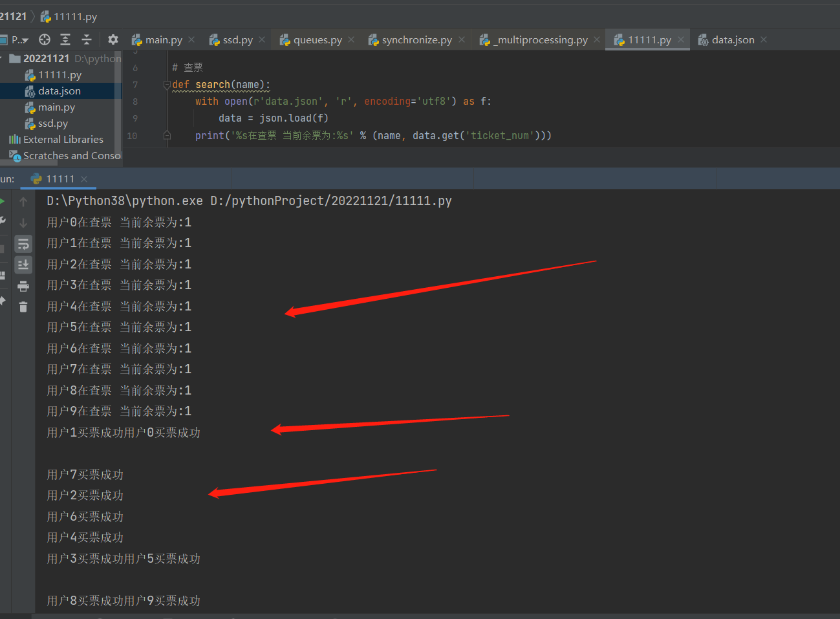840x619 pixels.
Task: Click the Collapse All icon in Project toolbar
Action: [87, 39]
